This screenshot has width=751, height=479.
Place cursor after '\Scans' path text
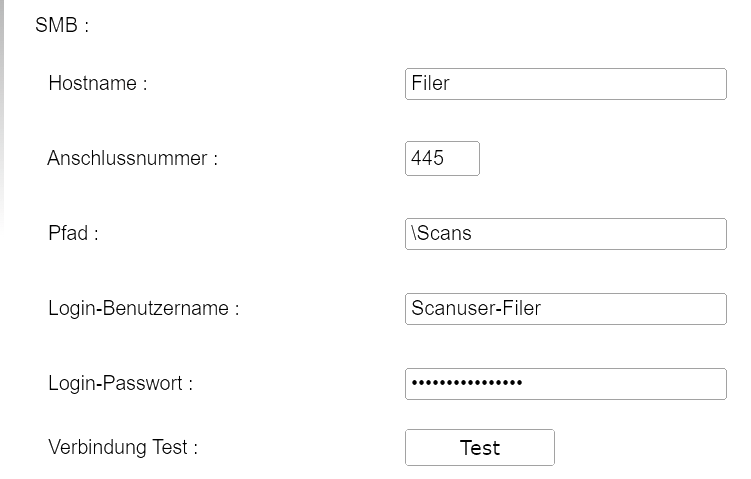473,234
